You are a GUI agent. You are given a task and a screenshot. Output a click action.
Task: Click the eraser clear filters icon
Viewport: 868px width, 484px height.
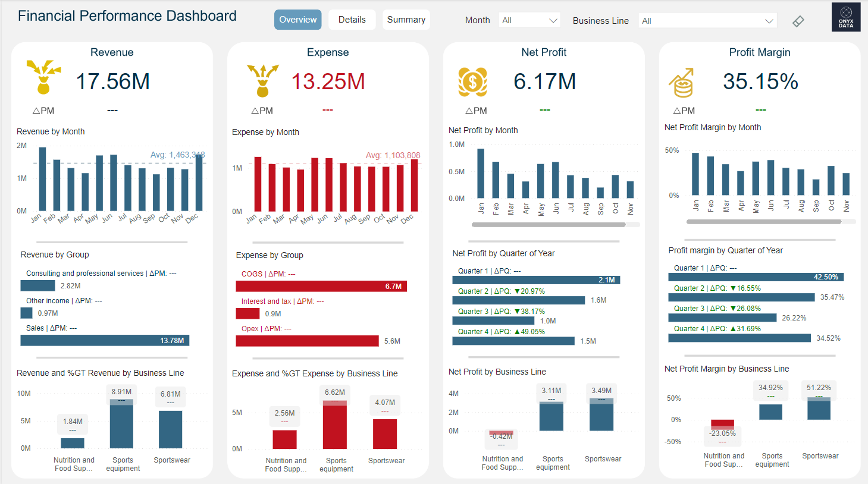pyautogui.click(x=798, y=21)
